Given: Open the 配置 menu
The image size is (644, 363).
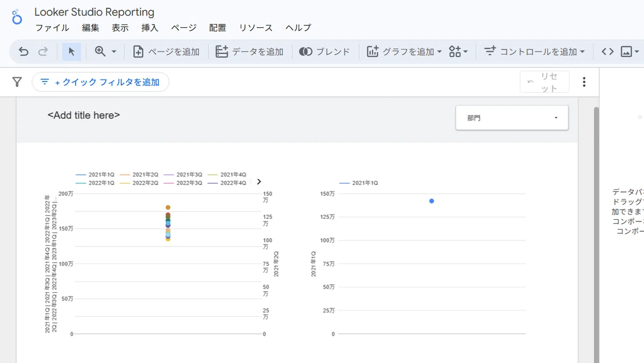Looking at the screenshot, I should tap(218, 28).
